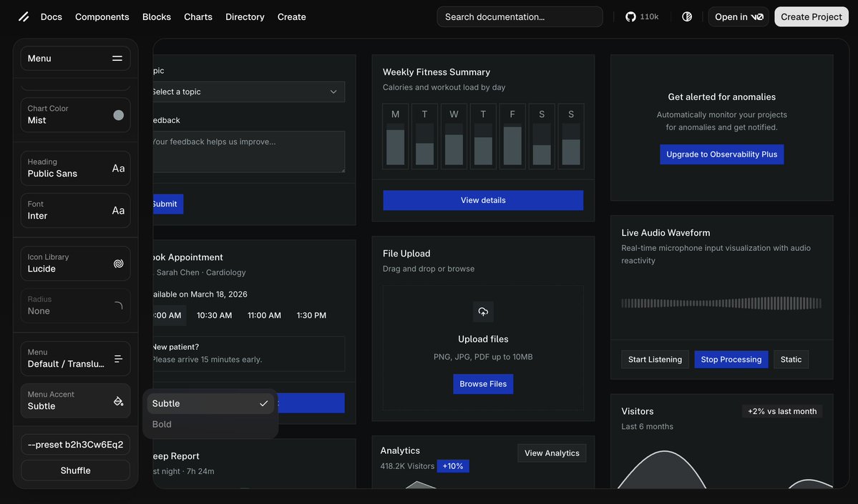This screenshot has height=504, width=858.
Task: Select the Static waveform option
Action: pos(791,359)
